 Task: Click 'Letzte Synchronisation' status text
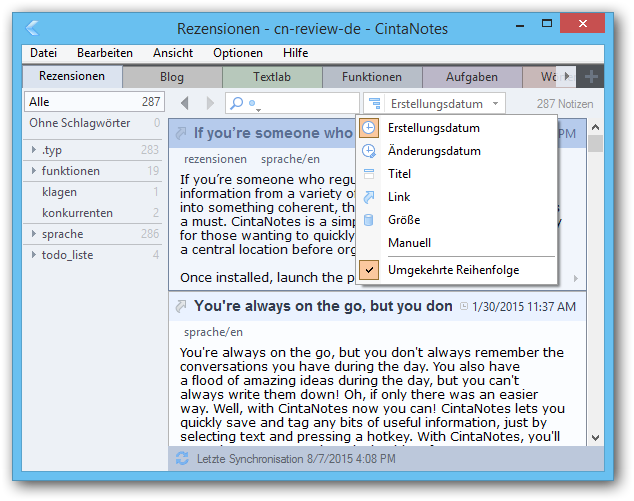tap(296, 459)
